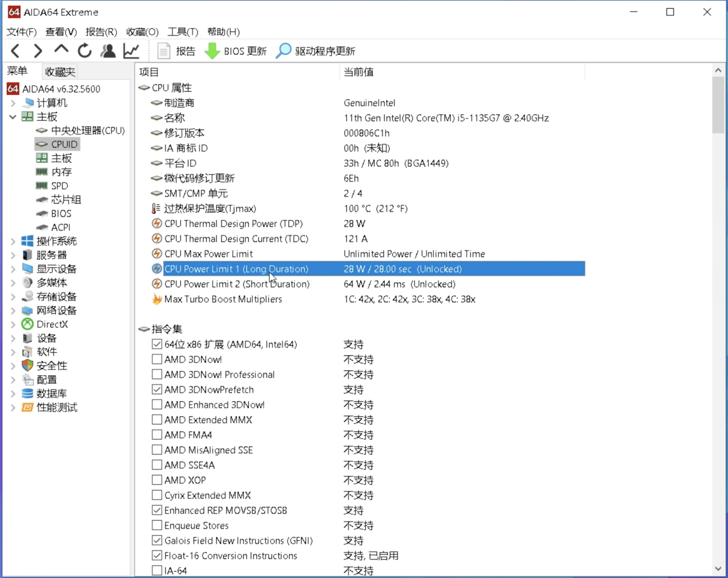Select the 计算机 tree icon
728x578 pixels.
28,103
